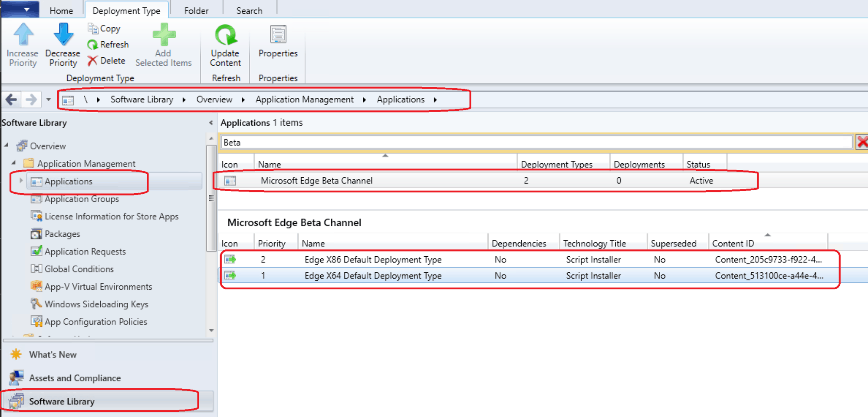
Task: Click the Decrease Priority blue arrow icon
Action: [63, 35]
